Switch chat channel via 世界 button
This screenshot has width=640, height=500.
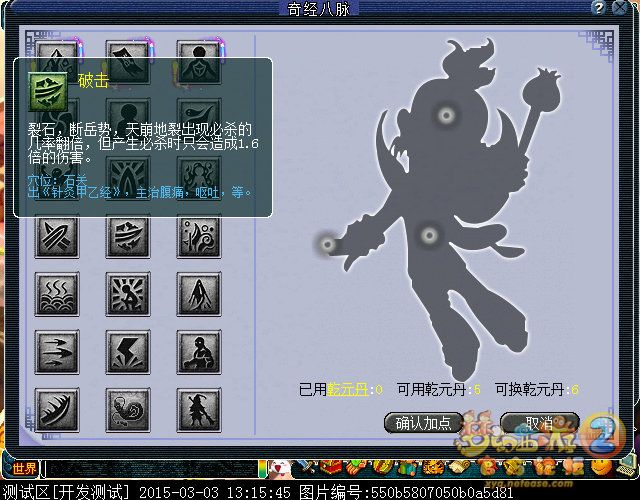[23, 469]
